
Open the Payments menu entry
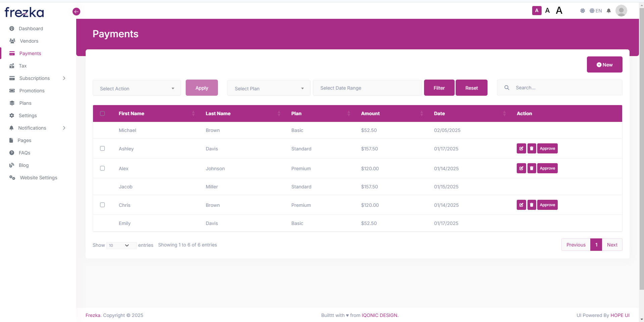point(30,53)
